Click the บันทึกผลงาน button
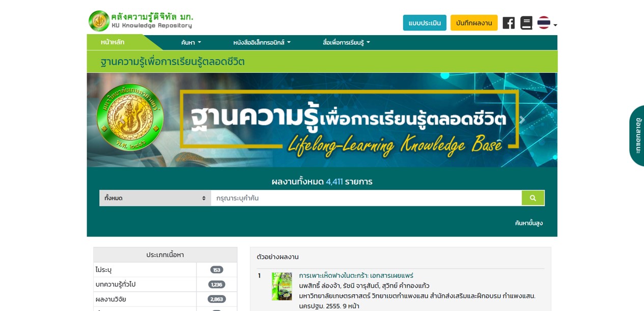The image size is (644, 311). [474, 23]
